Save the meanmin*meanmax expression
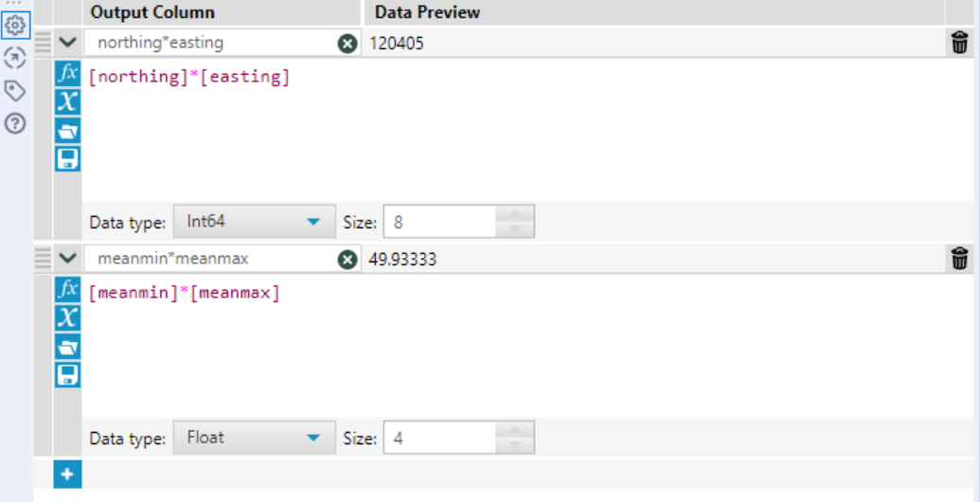980x502 pixels. (x=67, y=374)
